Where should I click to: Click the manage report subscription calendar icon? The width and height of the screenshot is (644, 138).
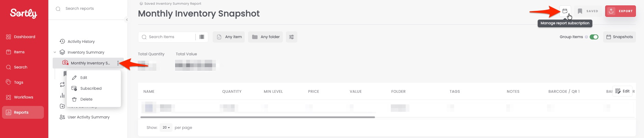565,11
